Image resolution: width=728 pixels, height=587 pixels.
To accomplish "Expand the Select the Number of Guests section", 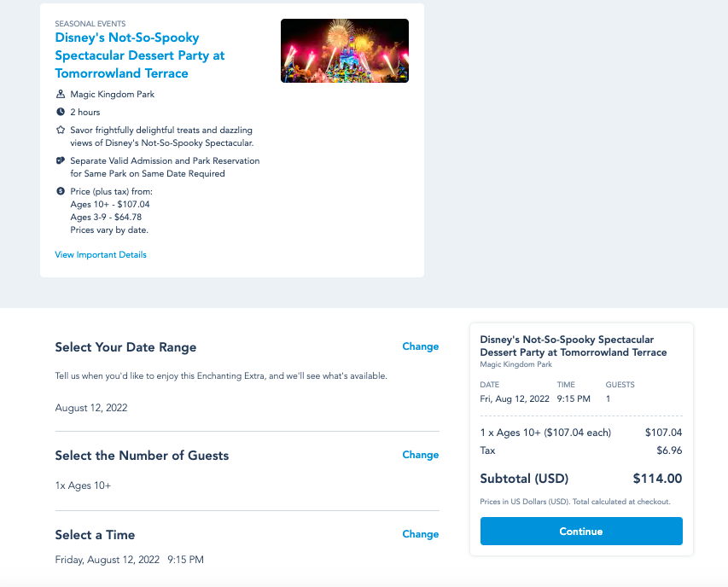I will 142,456.
